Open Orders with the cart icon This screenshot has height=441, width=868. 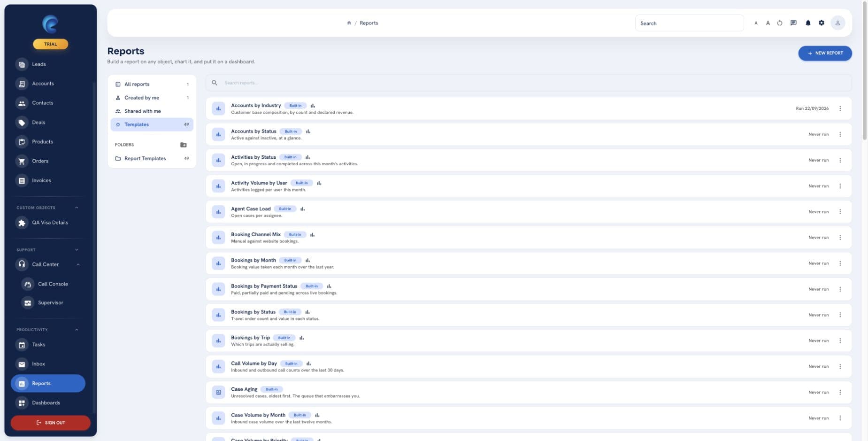pos(48,161)
